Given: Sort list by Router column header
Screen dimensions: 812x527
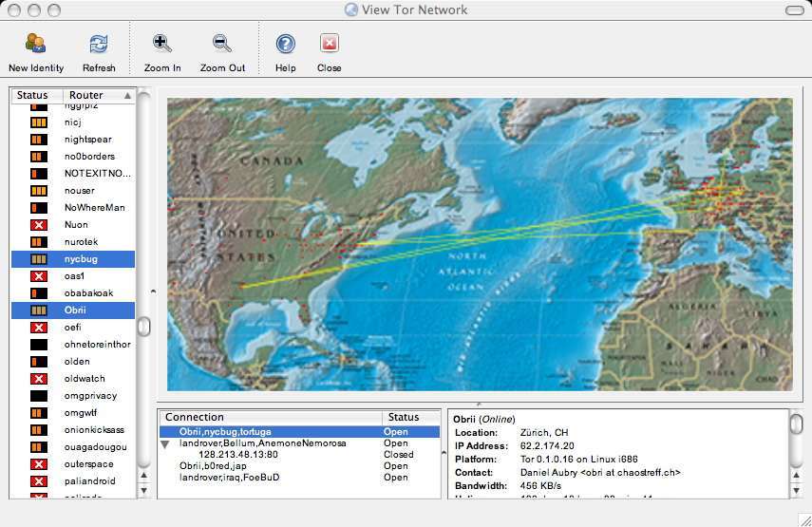Looking at the screenshot, I should pos(100,95).
